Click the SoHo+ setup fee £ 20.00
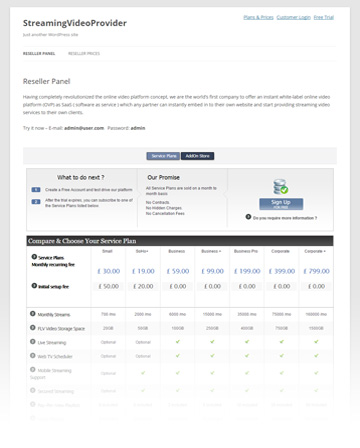Viewport: 360px width, 448px height. coord(143,286)
